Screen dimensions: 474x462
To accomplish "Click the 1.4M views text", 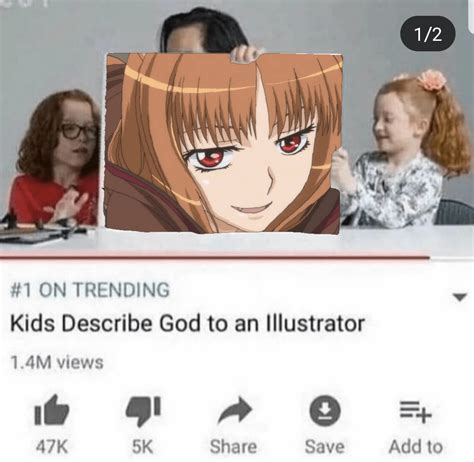I will click(57, 362).
